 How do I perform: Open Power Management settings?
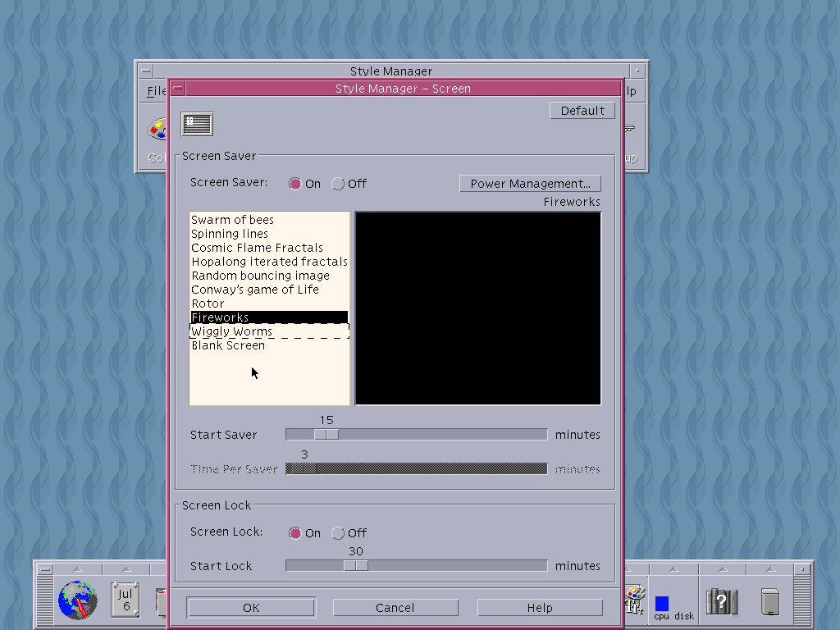point(531,184)
